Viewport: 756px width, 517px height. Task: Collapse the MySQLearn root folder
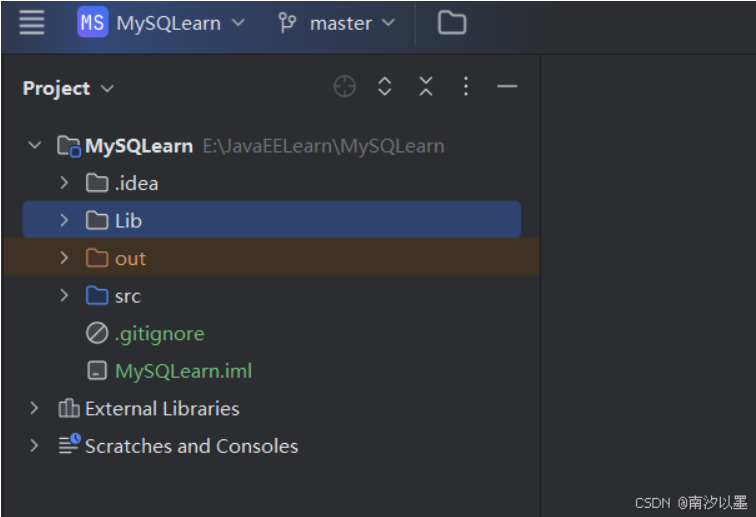click(35, 146)
